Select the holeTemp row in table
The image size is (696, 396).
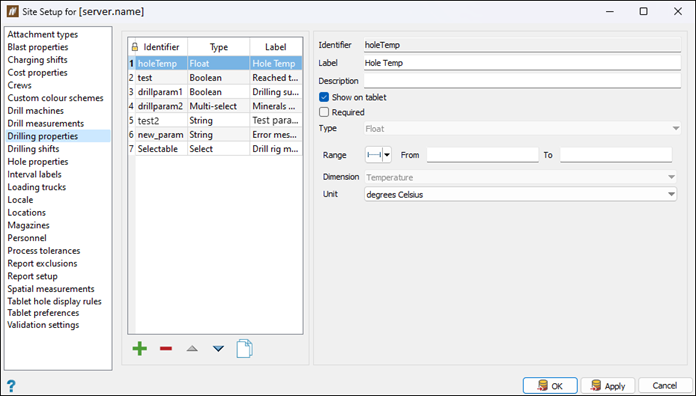215,63
